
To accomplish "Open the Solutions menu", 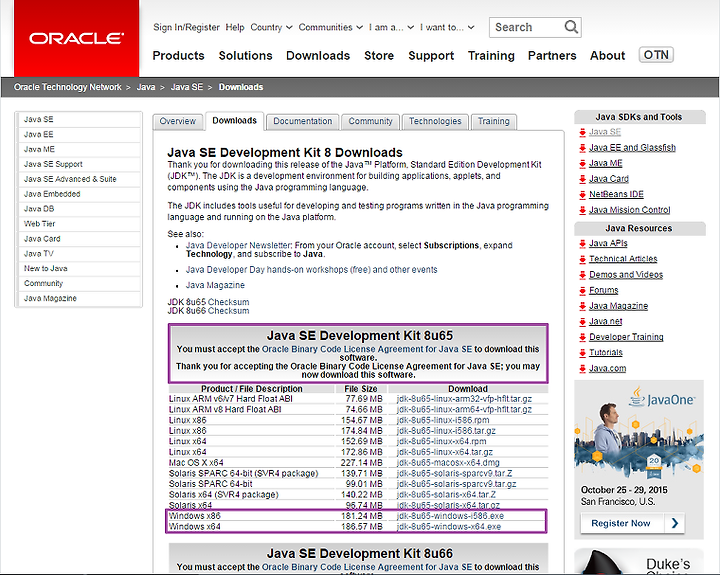I will (x=245, y=56).
